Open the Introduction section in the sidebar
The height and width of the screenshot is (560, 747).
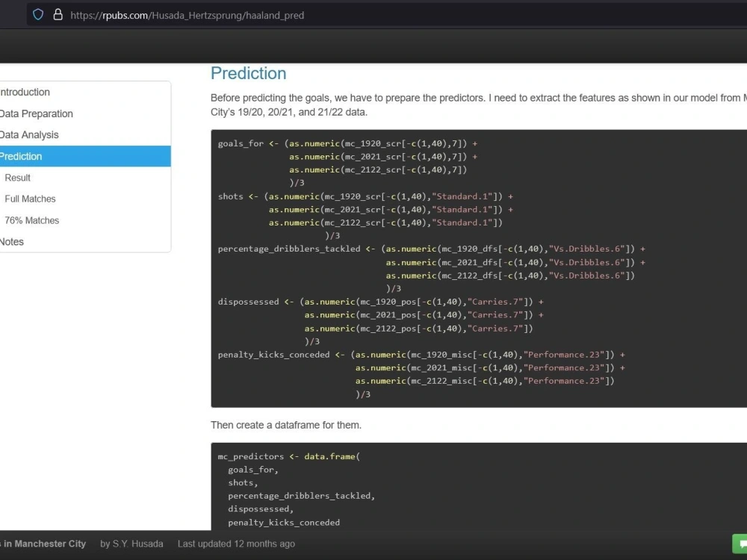click(25, 92)
